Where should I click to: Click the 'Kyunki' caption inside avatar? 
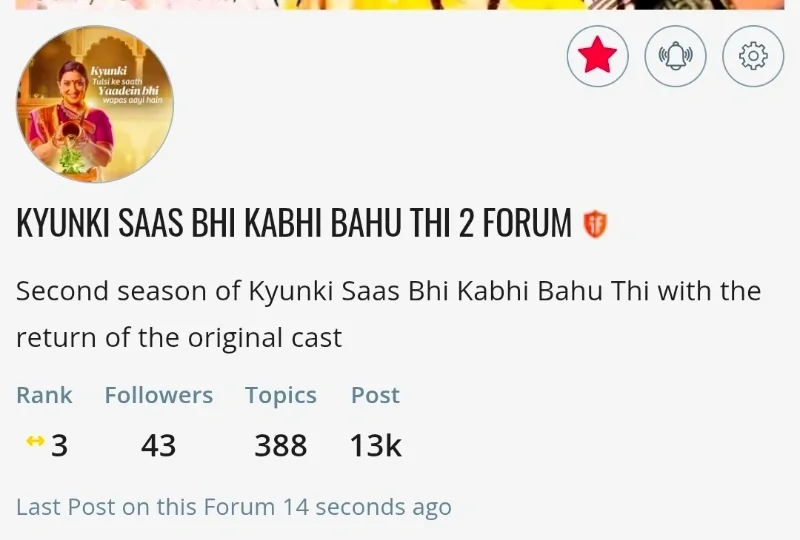pos(107,71)
